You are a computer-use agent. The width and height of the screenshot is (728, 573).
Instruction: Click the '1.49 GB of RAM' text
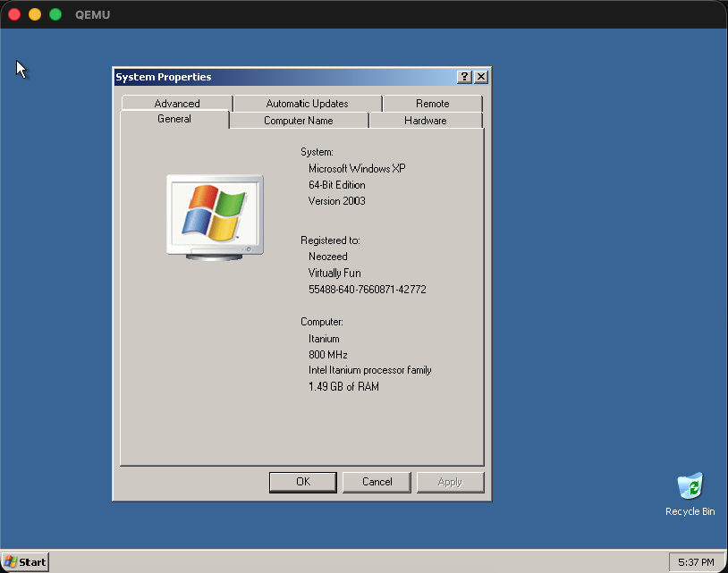click(343, 386)
